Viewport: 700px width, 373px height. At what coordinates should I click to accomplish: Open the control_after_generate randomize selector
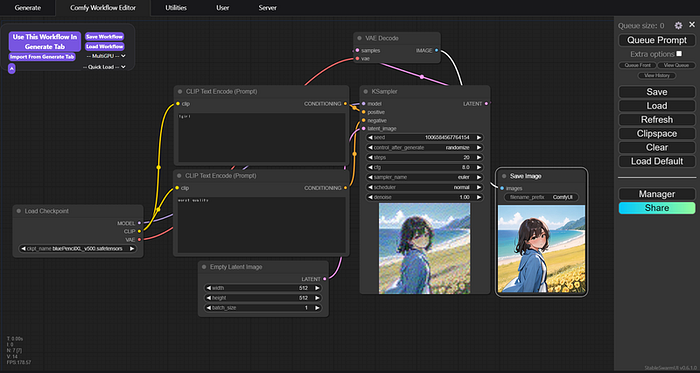click(x=425, y=148)
